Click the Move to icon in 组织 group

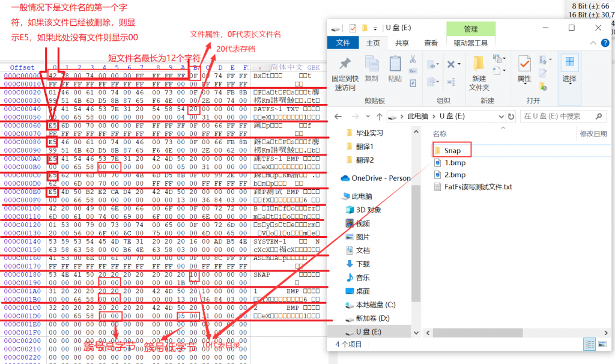pyautogui.click(x=431, y=64)
